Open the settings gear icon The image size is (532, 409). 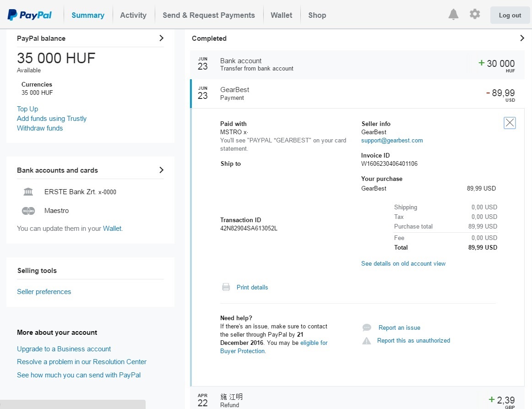475,14
